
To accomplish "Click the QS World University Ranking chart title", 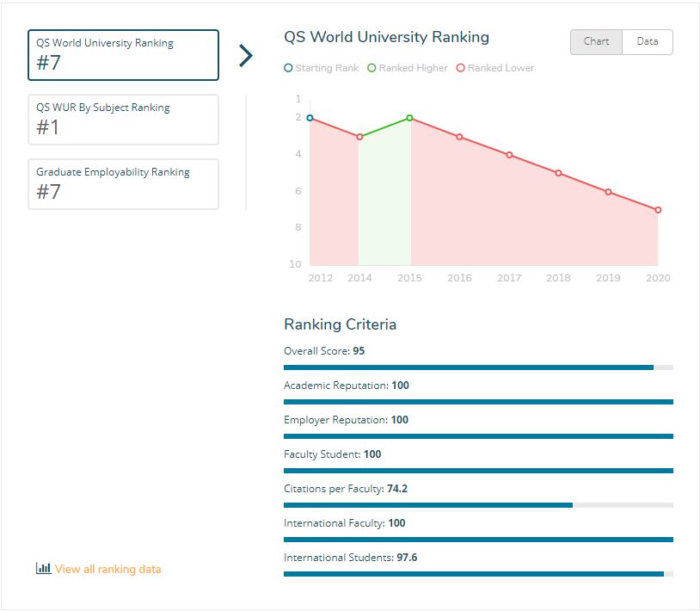I will [387, 38].
